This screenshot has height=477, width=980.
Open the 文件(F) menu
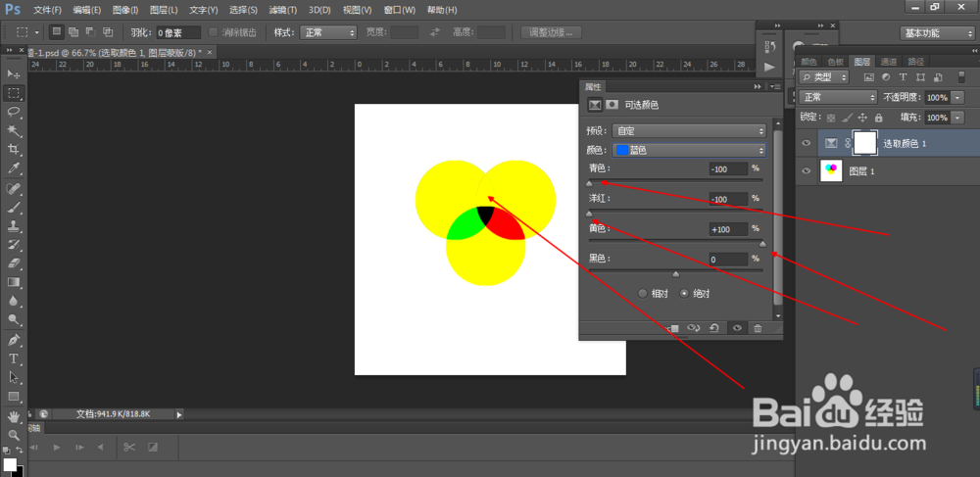pyautogui.click(x=47, y=10)
